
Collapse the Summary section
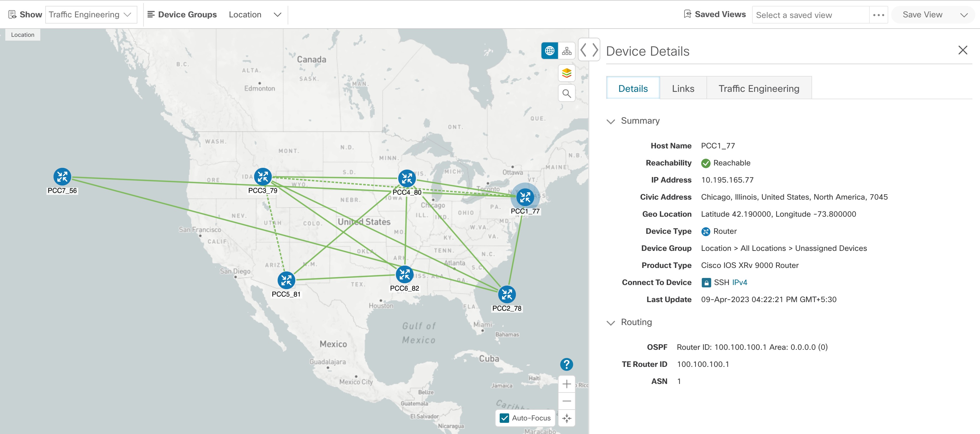pos(611,121)
